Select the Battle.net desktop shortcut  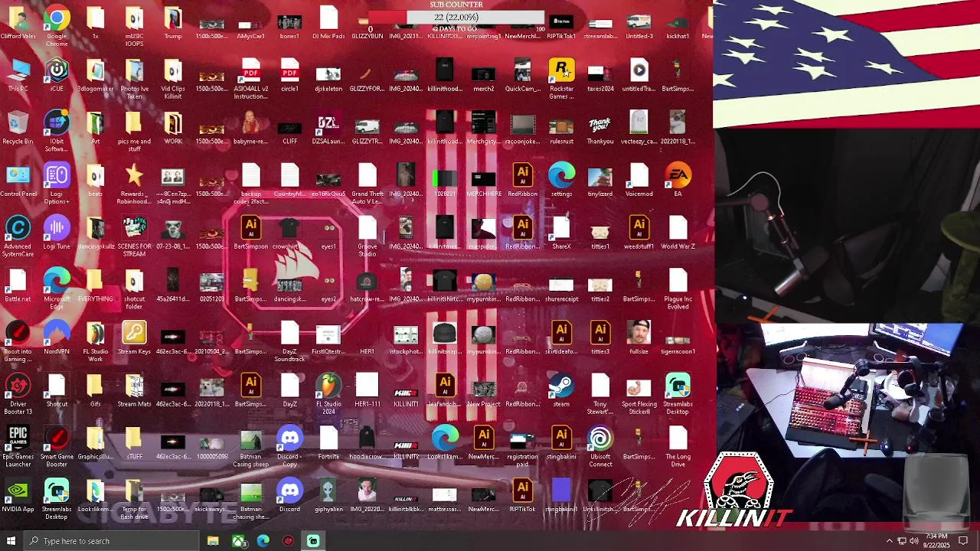18,286
